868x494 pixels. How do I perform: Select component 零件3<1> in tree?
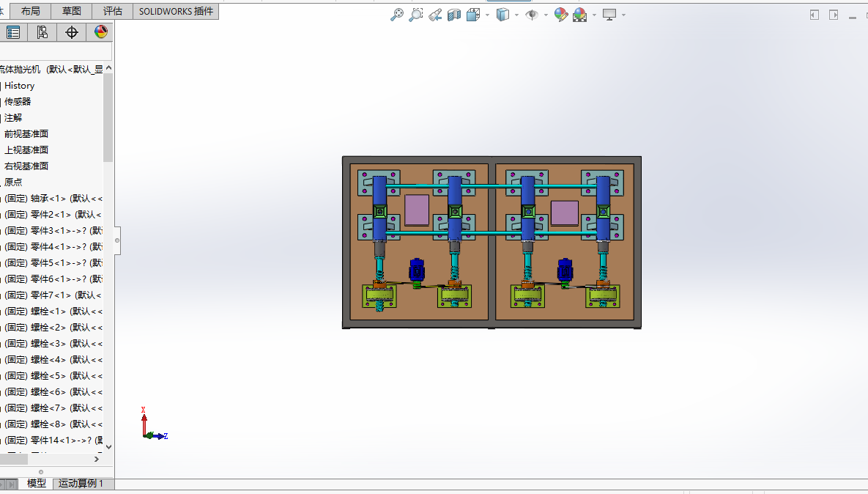point(53,230)
